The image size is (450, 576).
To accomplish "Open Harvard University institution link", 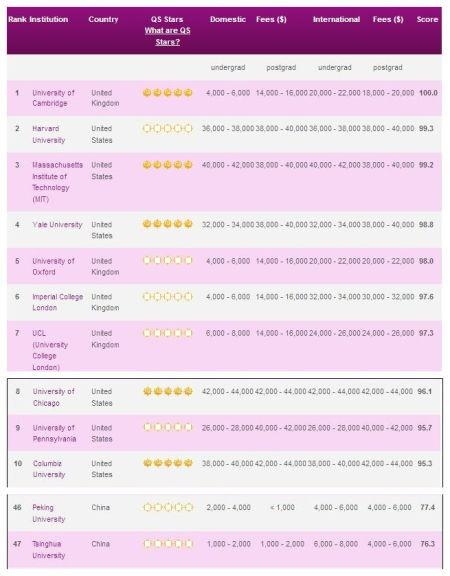I will tap(48, 134).
